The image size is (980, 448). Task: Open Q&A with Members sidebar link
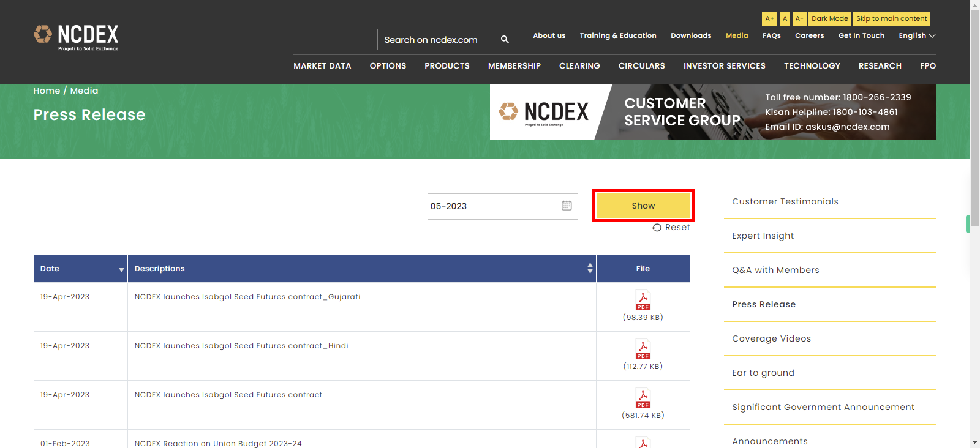pos(775,270)
